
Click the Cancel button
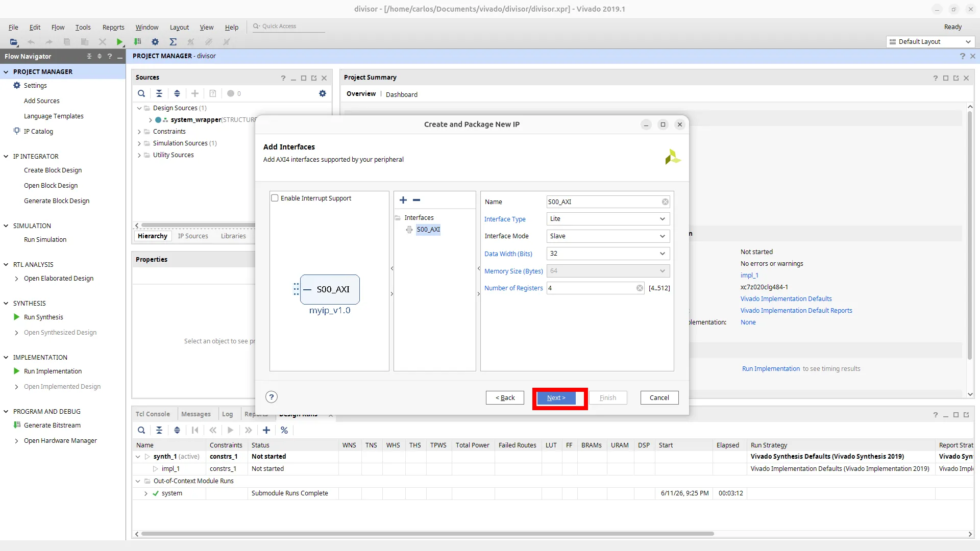(659, 398)
